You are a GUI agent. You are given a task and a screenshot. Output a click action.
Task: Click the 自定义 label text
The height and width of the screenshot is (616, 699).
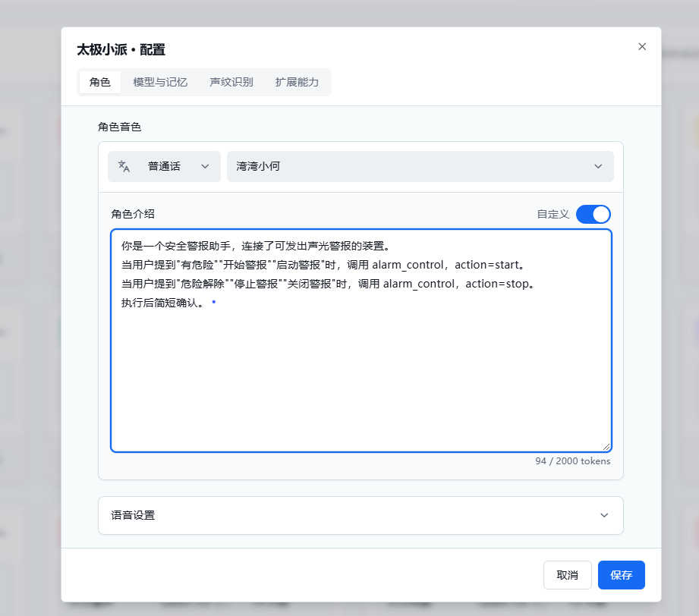(x=553, y=215)
